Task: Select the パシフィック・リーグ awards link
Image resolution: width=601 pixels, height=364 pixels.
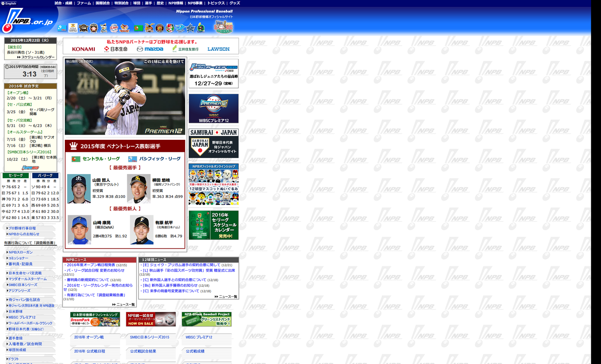Action: pos(154,159)
